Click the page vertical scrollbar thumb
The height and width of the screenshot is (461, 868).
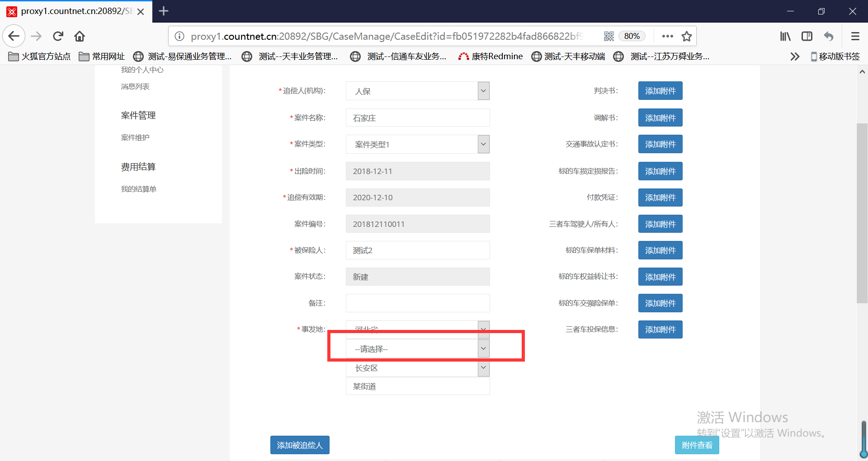(862, 212)
